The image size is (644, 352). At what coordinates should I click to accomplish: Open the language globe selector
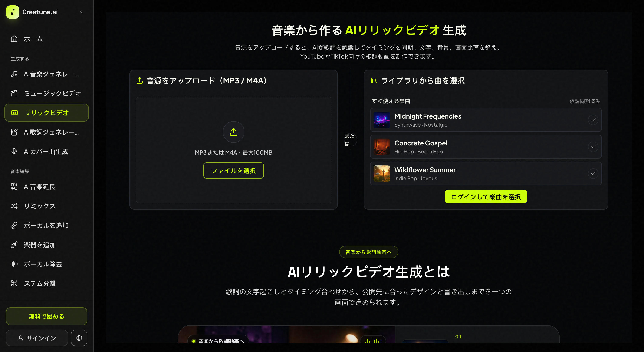79,338
